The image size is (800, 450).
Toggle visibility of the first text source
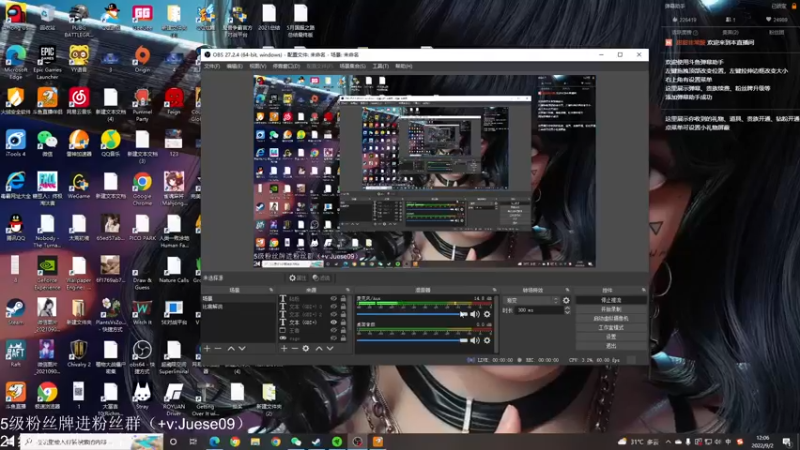click(334, 299)
